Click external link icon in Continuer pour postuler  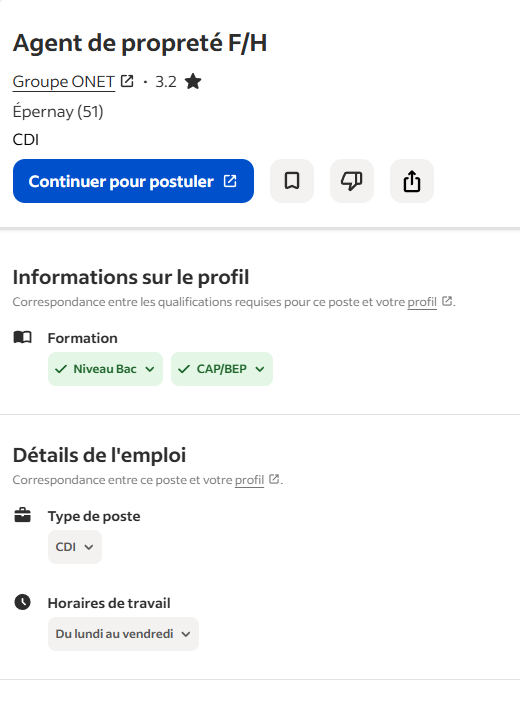click(230, 181)
